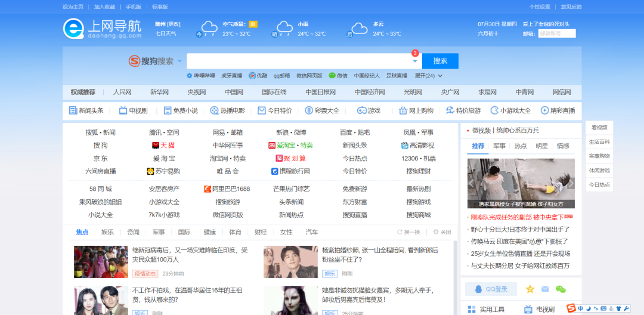Image resolution: width=644 pixels, height=315 pixels.
Task: Click the 实用工具 grid icon
Action: click(472, 309)
